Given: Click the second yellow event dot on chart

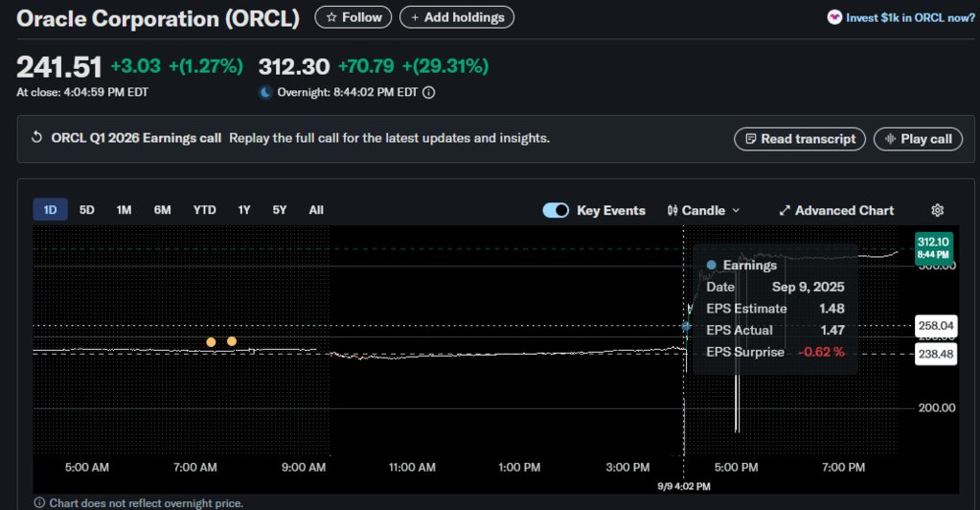Looking at the screenshot, I should 232,341.
